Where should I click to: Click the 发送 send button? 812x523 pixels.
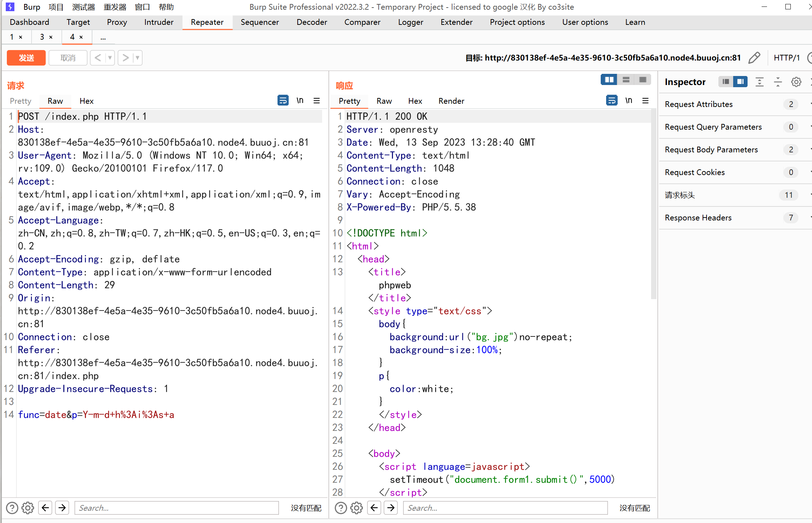point(26,58)
